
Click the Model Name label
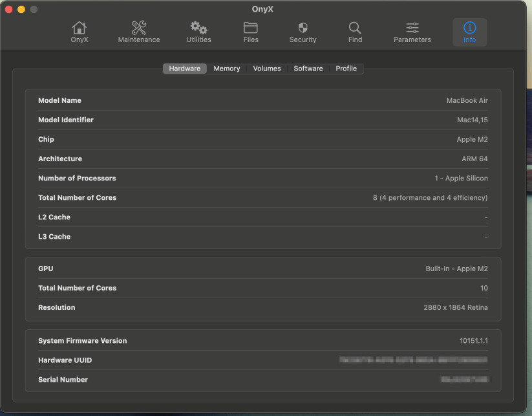(59, 100)
